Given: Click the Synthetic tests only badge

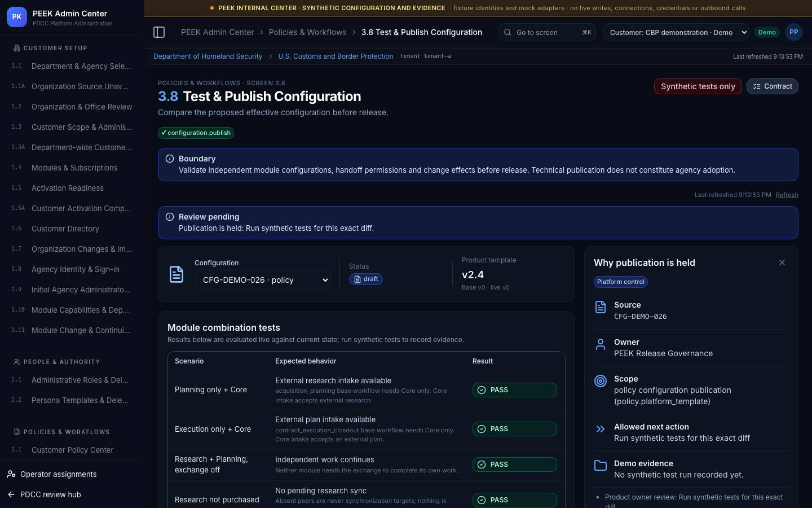Looking at the screenshot, I should point(698,86).
